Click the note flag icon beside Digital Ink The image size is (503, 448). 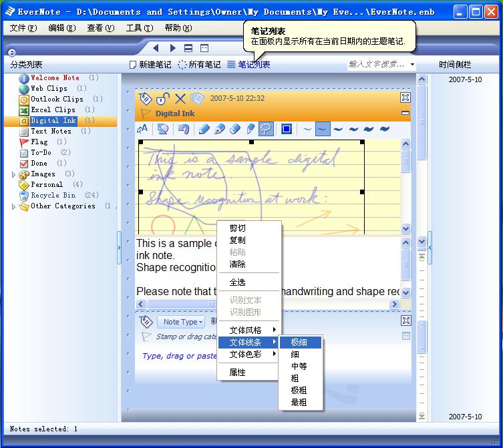pos(146,114)
